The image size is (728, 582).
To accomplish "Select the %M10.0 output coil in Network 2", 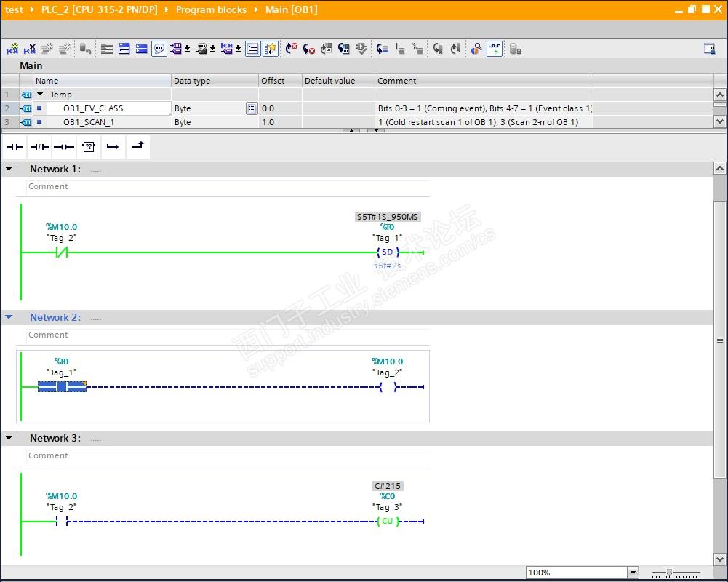I will coord(388,386).
